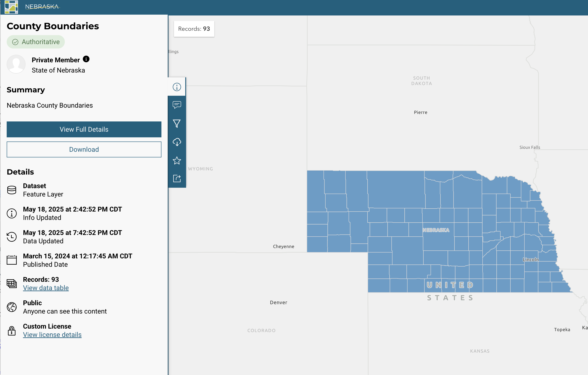This screenshot has height=375, width=588.
Task: Click the Authoritative badge
Action: coord(36,42)
